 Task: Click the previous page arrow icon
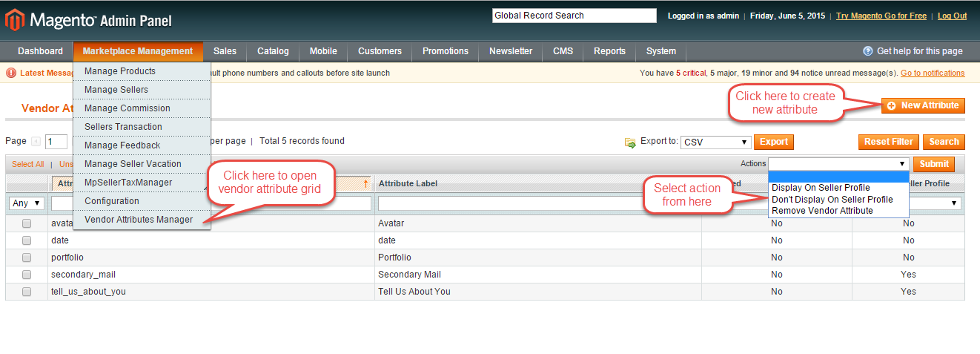[x=36, y=142]
